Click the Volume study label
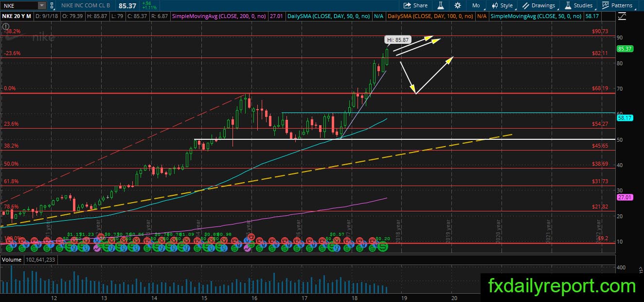Screen dimensions: 644x302 (x=11, y=260)
